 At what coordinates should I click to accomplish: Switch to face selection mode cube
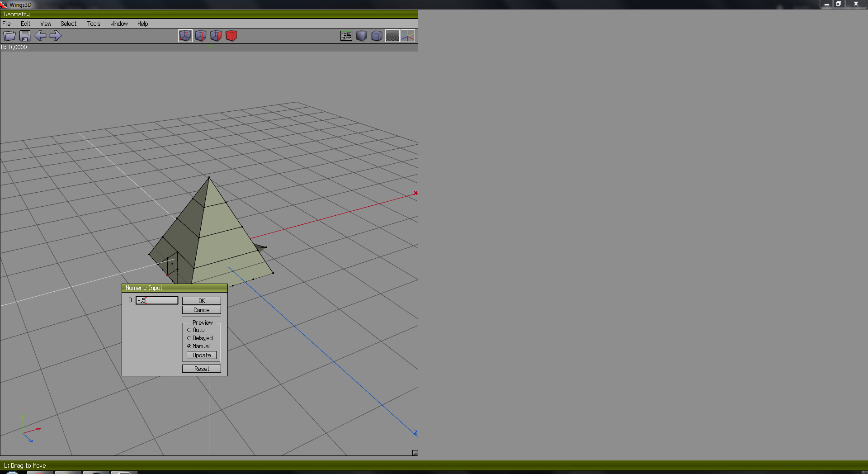point(216,36)
